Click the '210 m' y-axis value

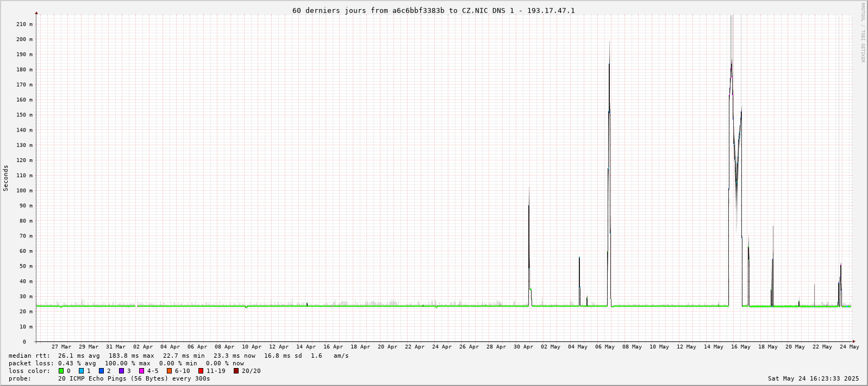click(x=24, y=24)
